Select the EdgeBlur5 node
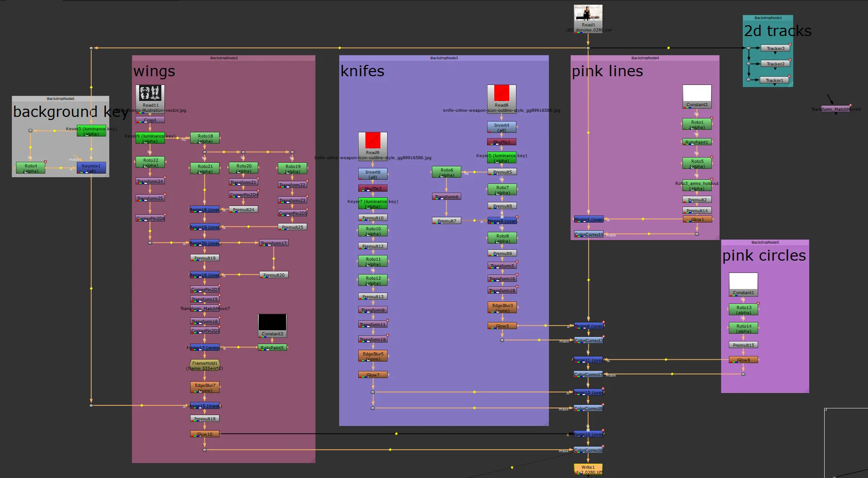Screen dimensions: 868x478 [372, 355]
